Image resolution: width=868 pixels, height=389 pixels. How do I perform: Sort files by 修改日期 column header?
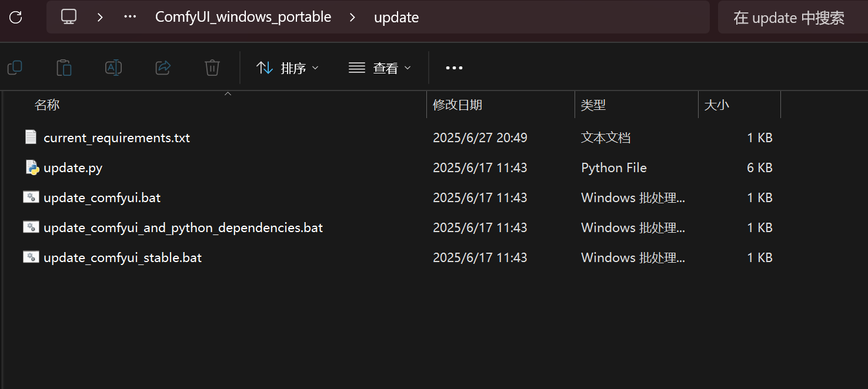click(458, 105)
